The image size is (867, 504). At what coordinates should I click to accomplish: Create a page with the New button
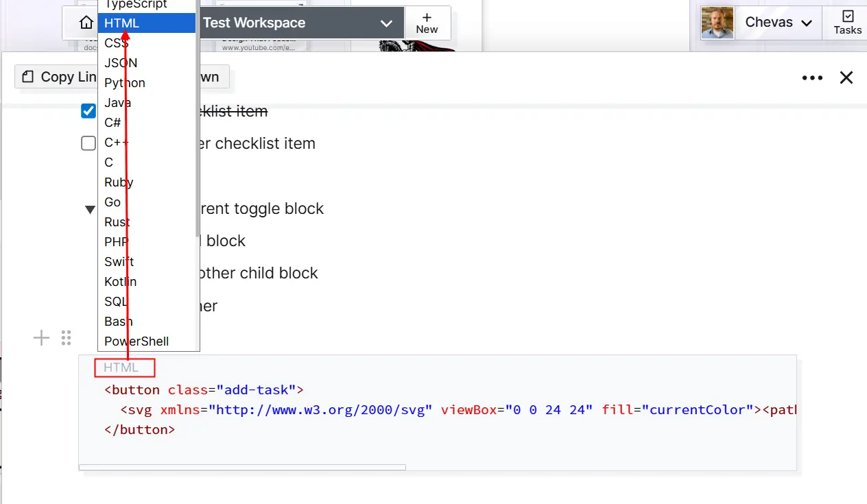(x=427, y=23)
